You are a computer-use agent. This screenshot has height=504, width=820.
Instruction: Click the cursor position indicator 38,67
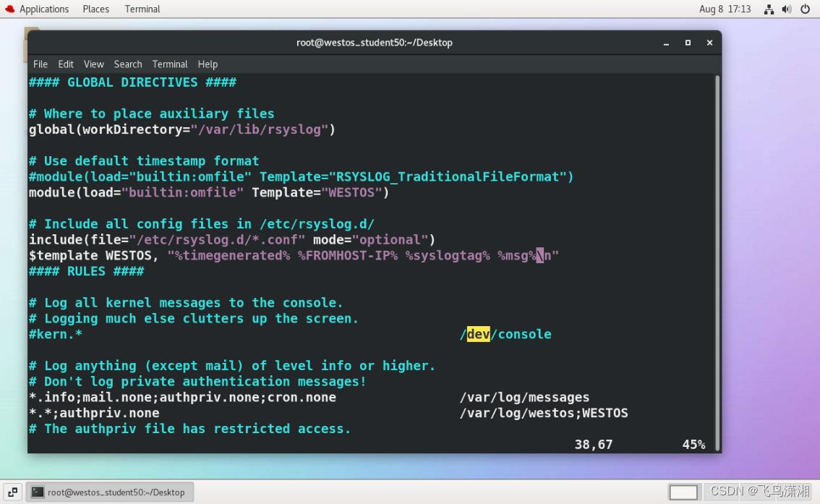[594, 445]
